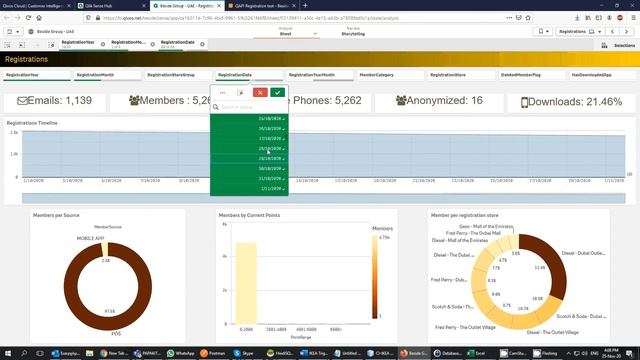Click the smart search icon in the selections bar
The height and width of the screenshot is (360, 640).
pos(8,45)
